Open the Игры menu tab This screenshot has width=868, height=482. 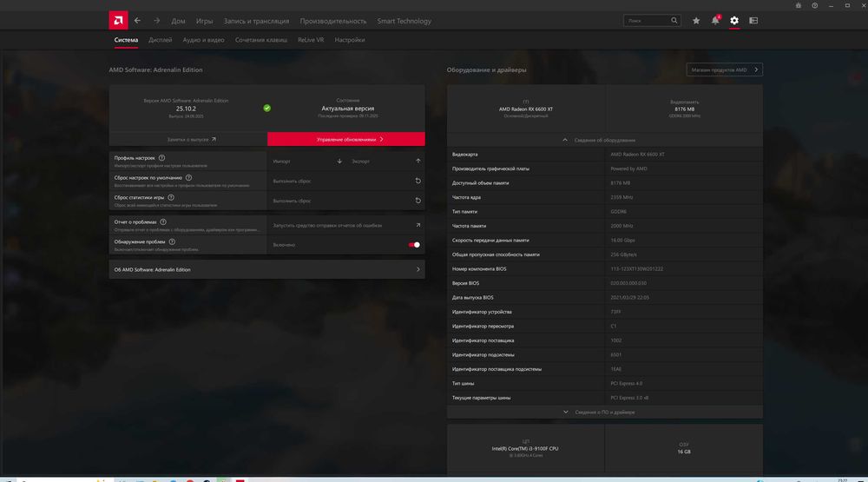pos(204,21)
